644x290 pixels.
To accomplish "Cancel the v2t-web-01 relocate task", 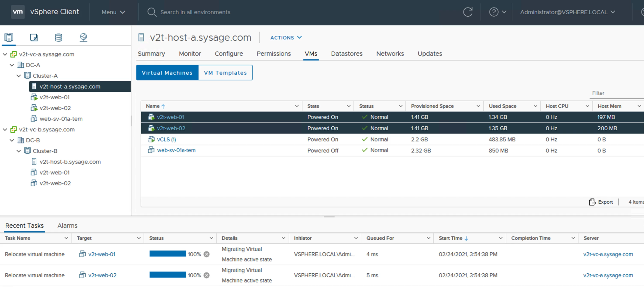I will pos(206,254).
